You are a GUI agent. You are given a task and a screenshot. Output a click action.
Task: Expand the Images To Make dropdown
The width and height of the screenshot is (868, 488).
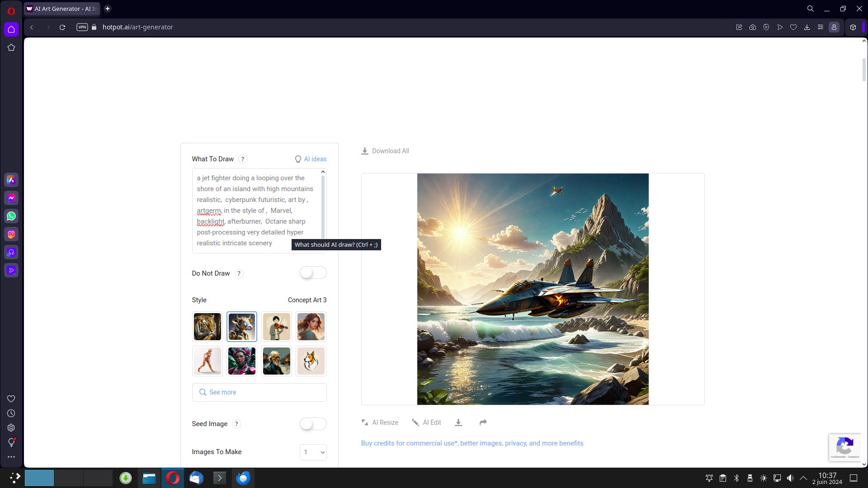point(313,452)
